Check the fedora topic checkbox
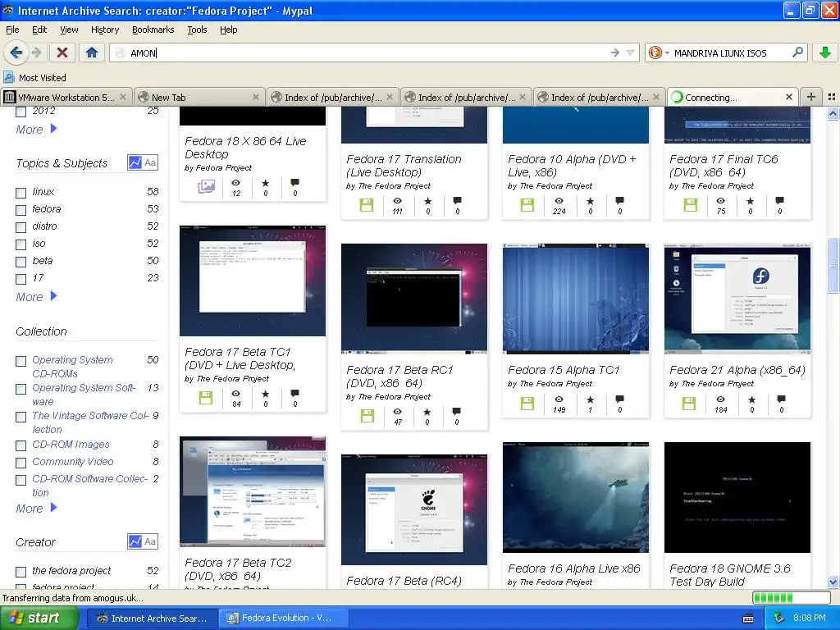This screenshot has height=630, width=840. 21,209
